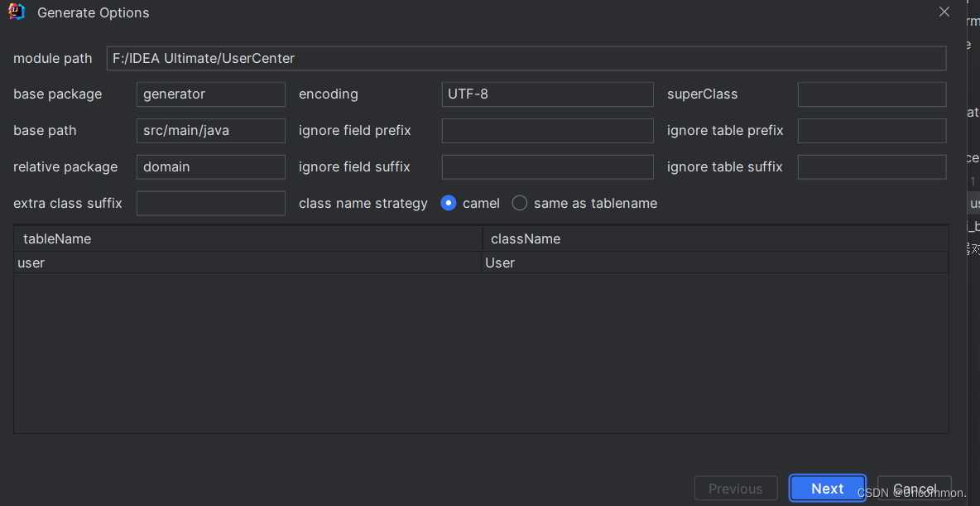Click the ignore table suffix input

point(872,167)
